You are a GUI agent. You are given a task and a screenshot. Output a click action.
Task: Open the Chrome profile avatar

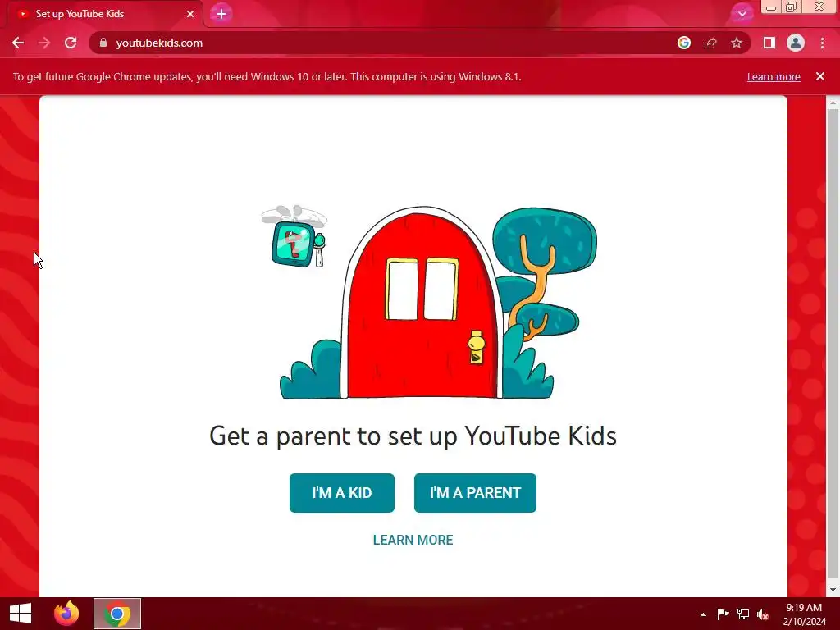pos(796,43)
